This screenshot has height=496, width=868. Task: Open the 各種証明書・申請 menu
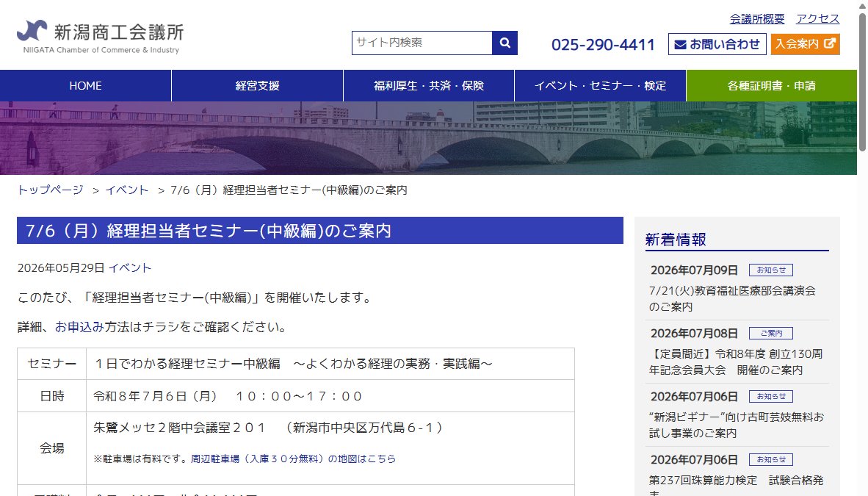[772, 86]
